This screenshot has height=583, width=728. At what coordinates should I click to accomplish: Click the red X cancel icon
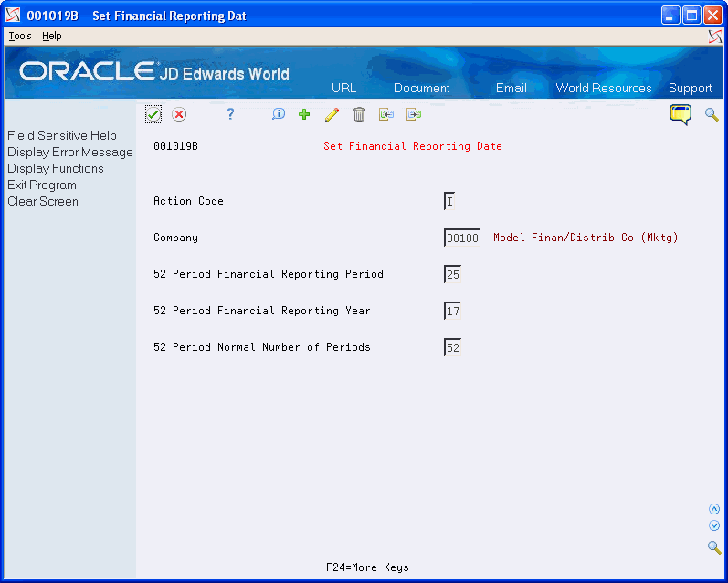[179, 114]
